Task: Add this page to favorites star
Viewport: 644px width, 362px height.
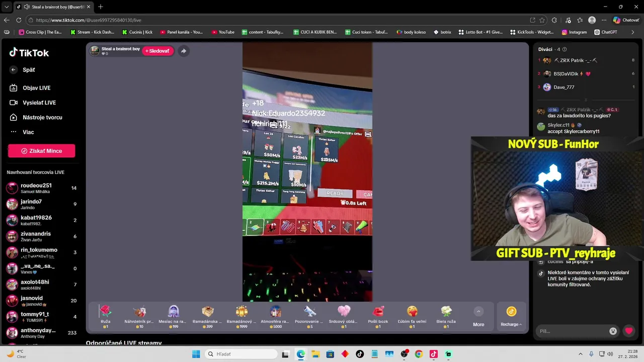Action: point(542,20)
